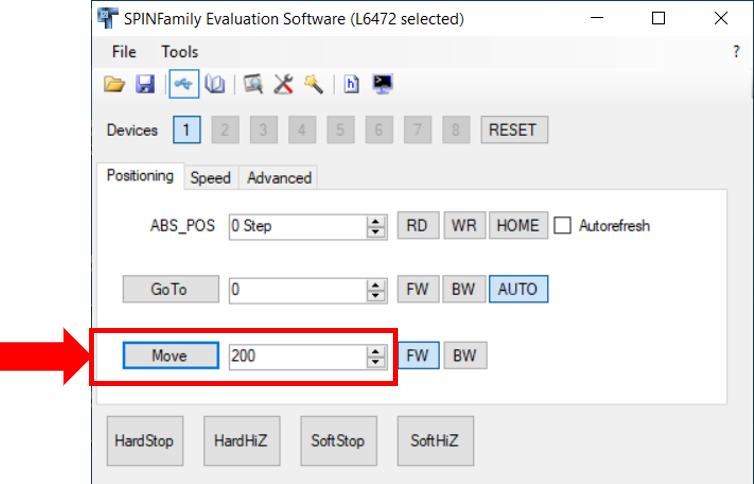Decrement ABS_POS with down spinner arrow
Screen dimensions: 754x484
(x=376, y=232)
